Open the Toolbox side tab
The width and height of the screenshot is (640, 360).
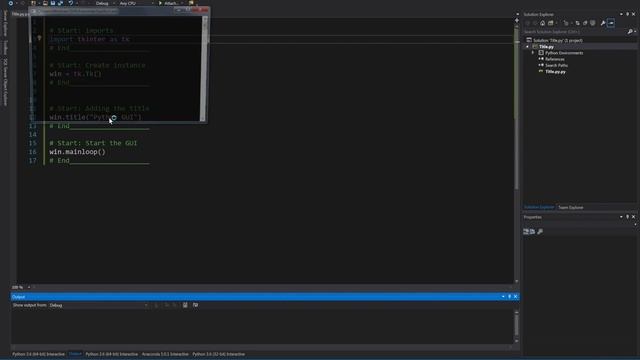5,47
